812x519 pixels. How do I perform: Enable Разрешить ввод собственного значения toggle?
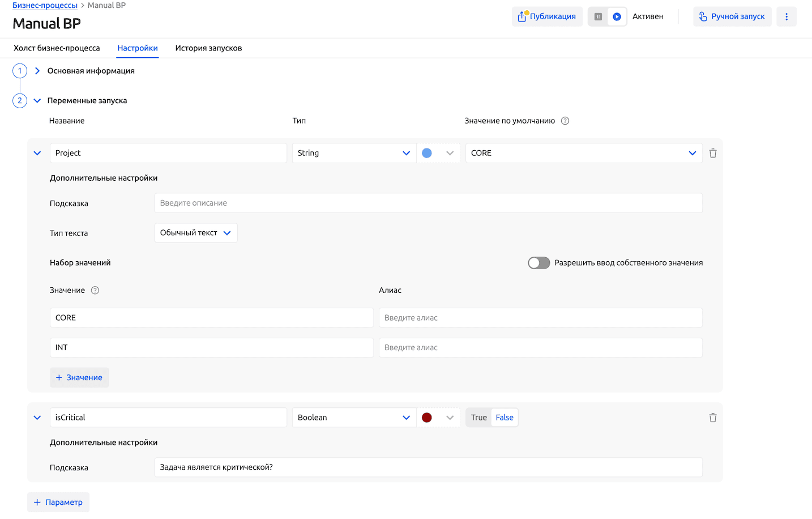pos(539,263)
